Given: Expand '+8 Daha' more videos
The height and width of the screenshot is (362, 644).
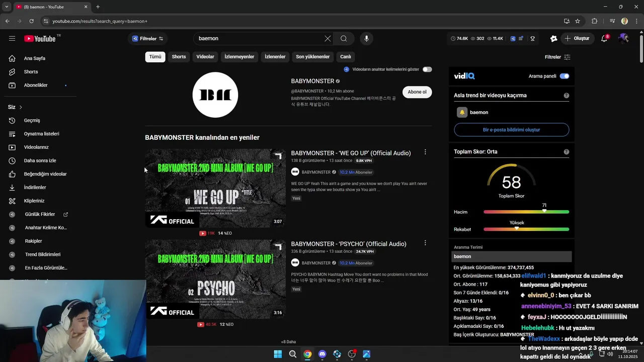Looking at the screenshot, I should click(x=288, y=342).
